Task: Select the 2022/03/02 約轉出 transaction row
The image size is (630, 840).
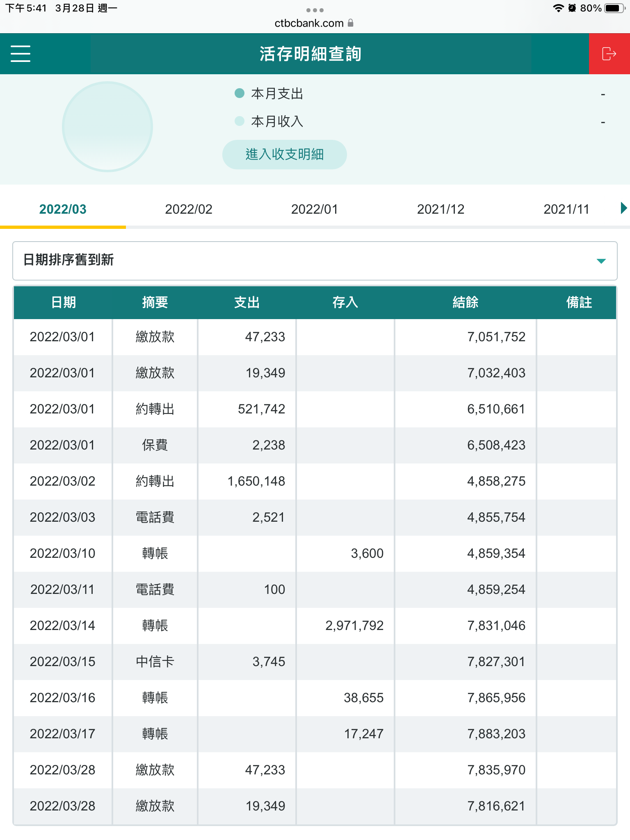Action: (315, 481)
